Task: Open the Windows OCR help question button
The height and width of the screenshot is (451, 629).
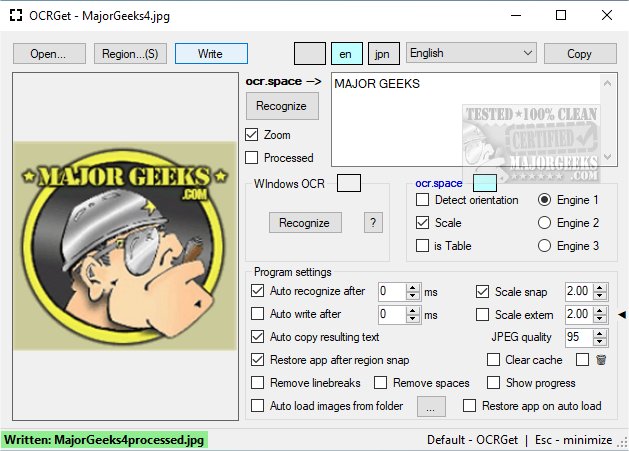Action: [x=373, y=223]
